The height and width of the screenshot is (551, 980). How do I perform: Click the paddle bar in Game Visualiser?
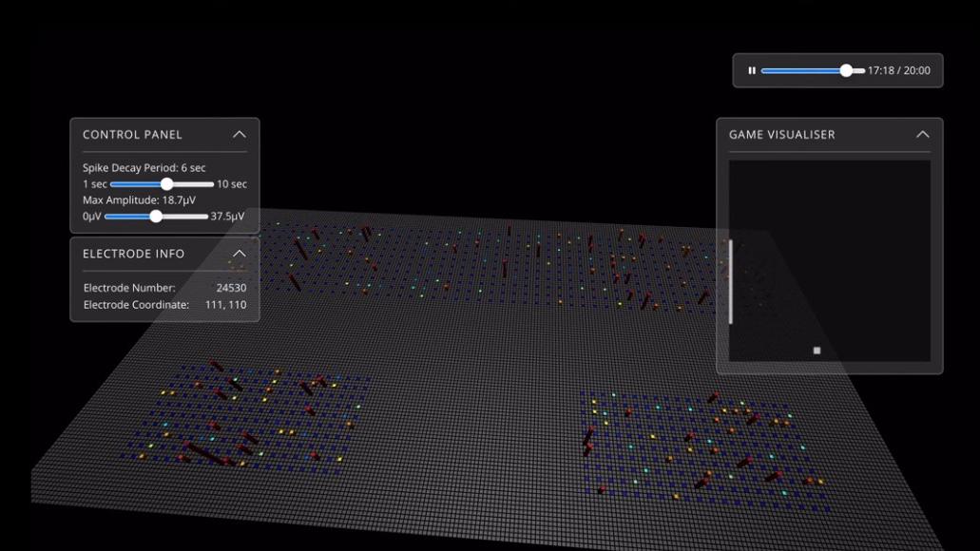[731, 281]
